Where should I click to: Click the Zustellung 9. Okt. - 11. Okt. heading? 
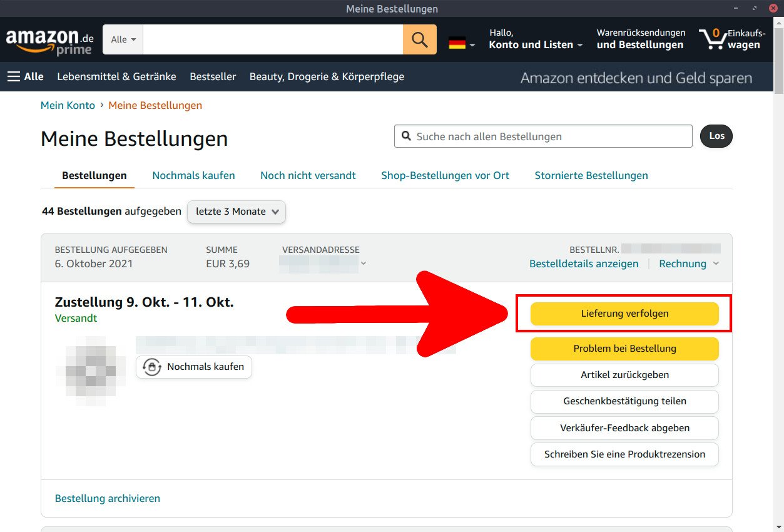click(x=145, y=302)
